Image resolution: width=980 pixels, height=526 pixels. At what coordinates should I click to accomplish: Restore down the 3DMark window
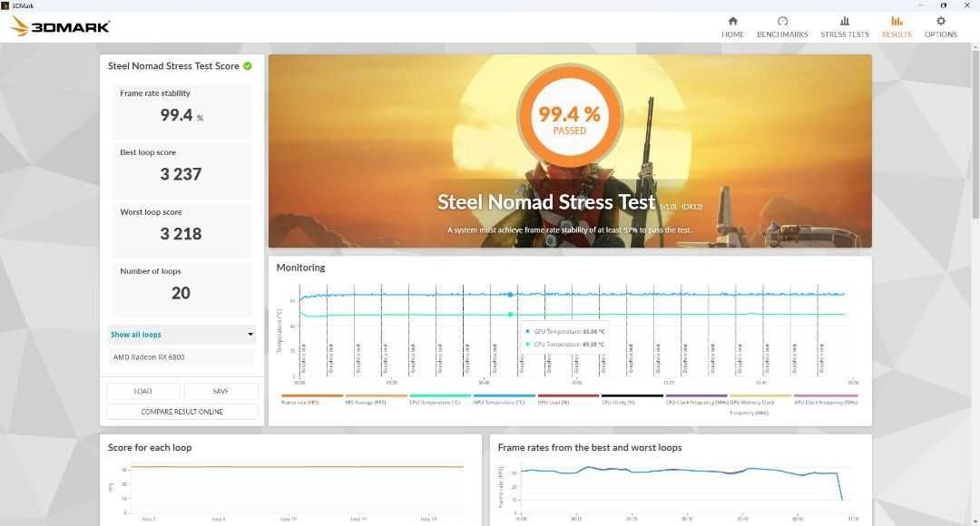pyautogui.click(x=943, y=5)
